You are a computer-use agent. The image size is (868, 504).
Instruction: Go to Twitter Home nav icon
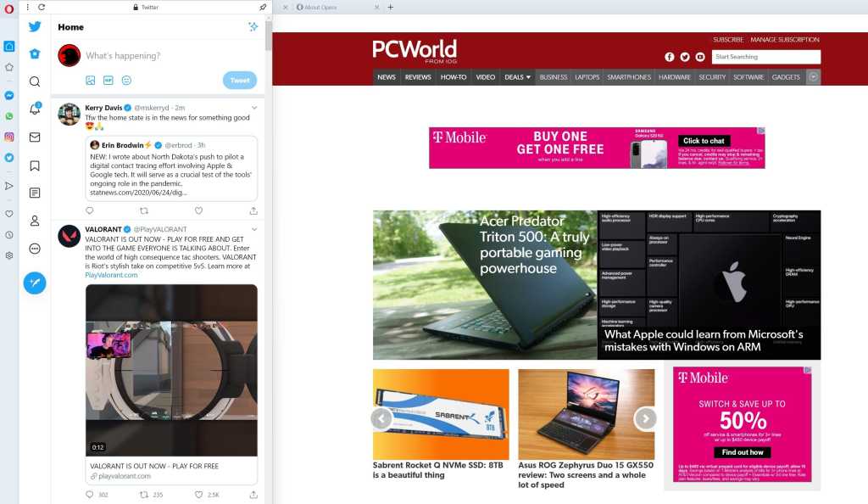coord(35,53)
